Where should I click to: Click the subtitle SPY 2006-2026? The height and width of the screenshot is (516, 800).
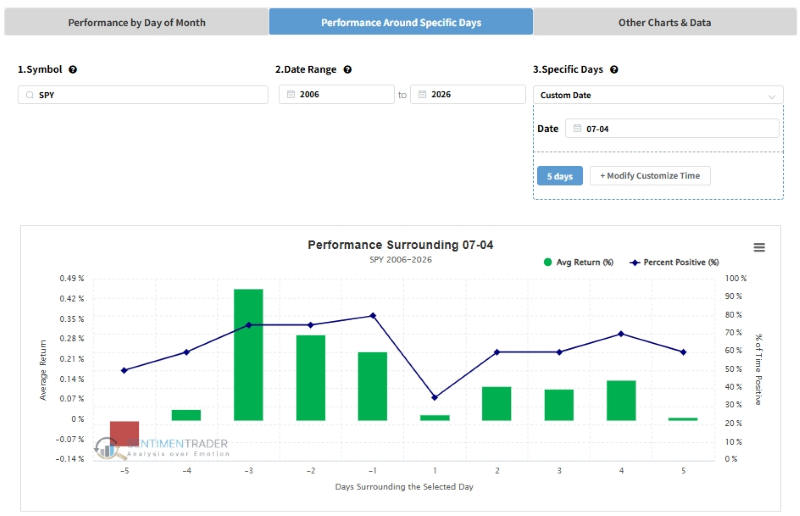pyautogui.click(x=401, y=260)
